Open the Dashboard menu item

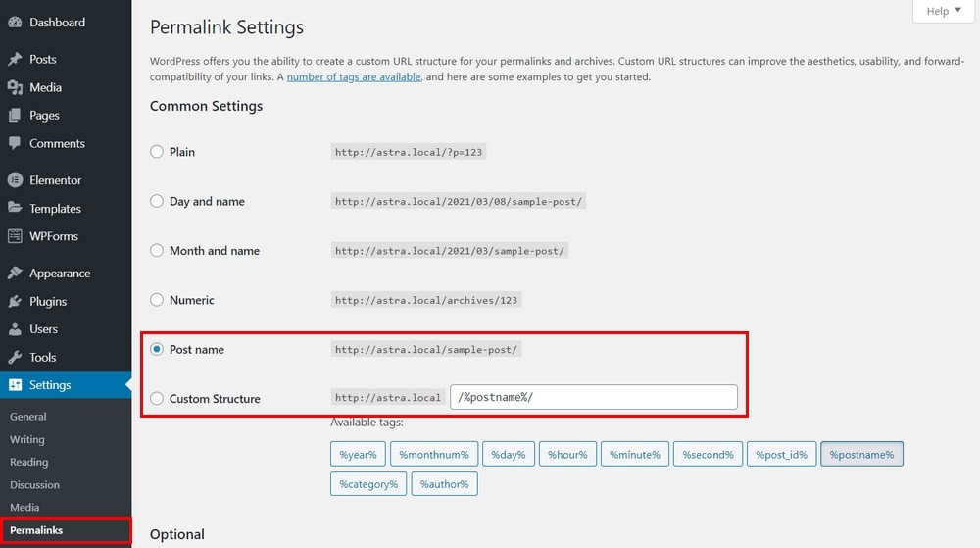click(x=57, y=23)
